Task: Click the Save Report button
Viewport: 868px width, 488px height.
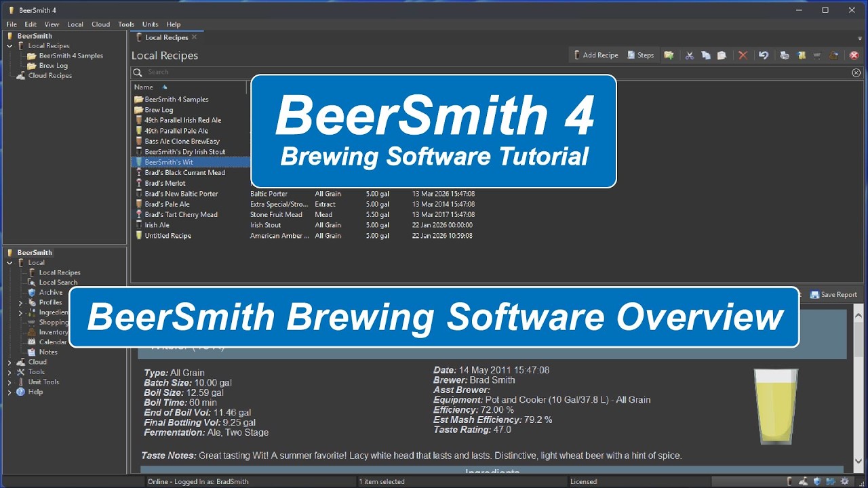Action: coord(833,295)
